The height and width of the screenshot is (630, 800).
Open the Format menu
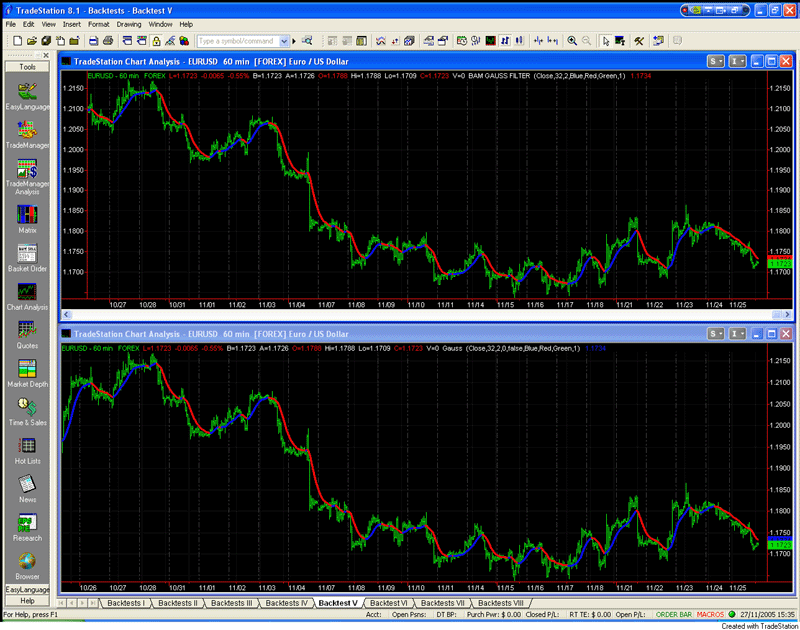[x=98, y=24]
